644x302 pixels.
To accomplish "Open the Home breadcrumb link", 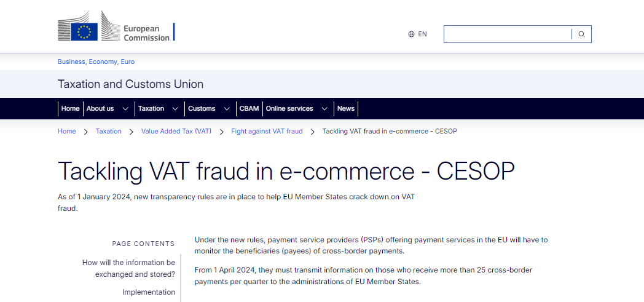I will [x=67, y=131].
